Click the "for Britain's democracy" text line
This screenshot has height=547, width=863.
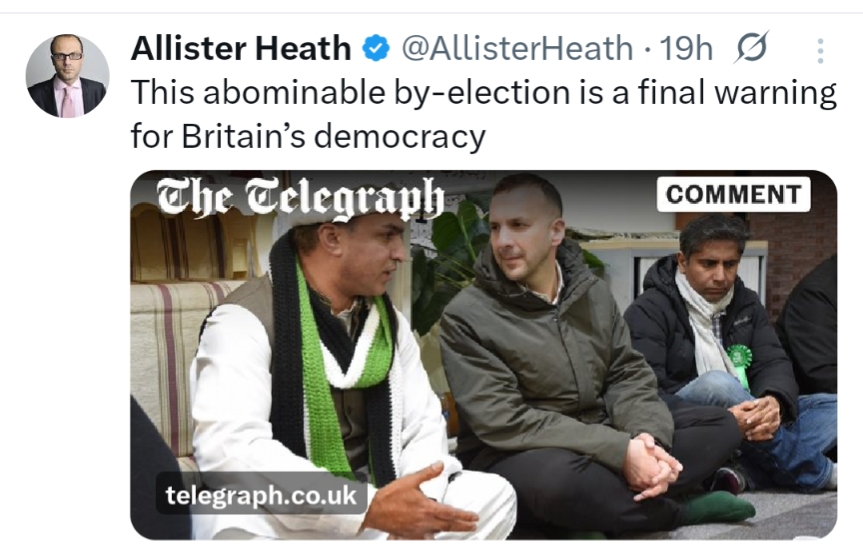(308, 135)
